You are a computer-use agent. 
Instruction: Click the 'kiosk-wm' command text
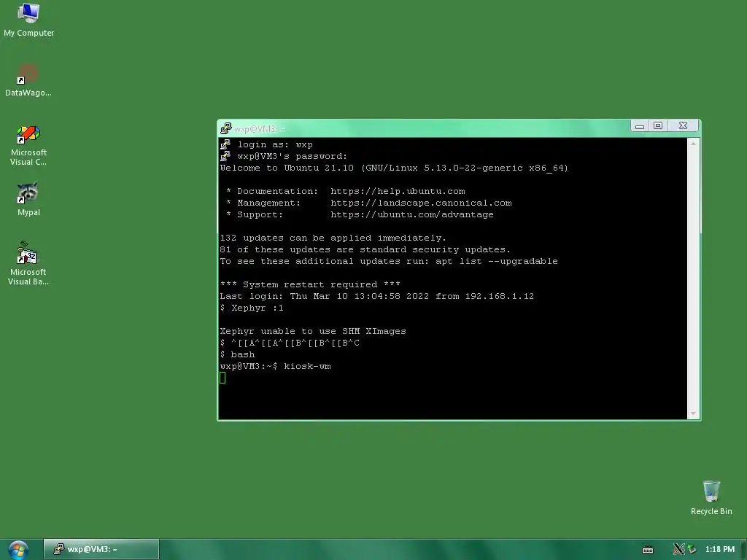(x=307, y=366)
